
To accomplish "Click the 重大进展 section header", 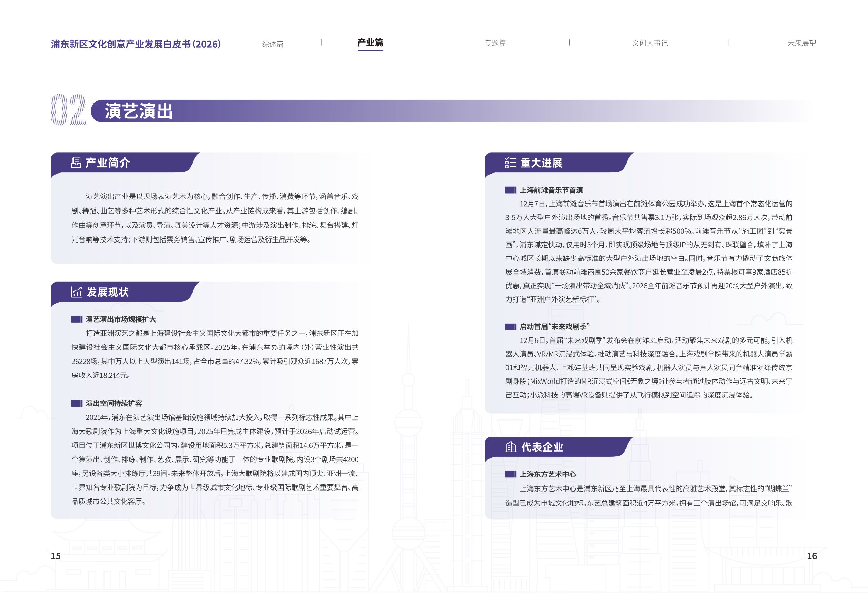I will 541,163.
